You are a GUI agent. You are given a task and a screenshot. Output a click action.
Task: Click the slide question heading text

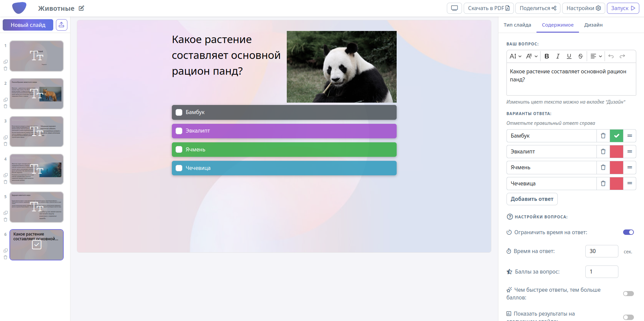coord(226,55)
